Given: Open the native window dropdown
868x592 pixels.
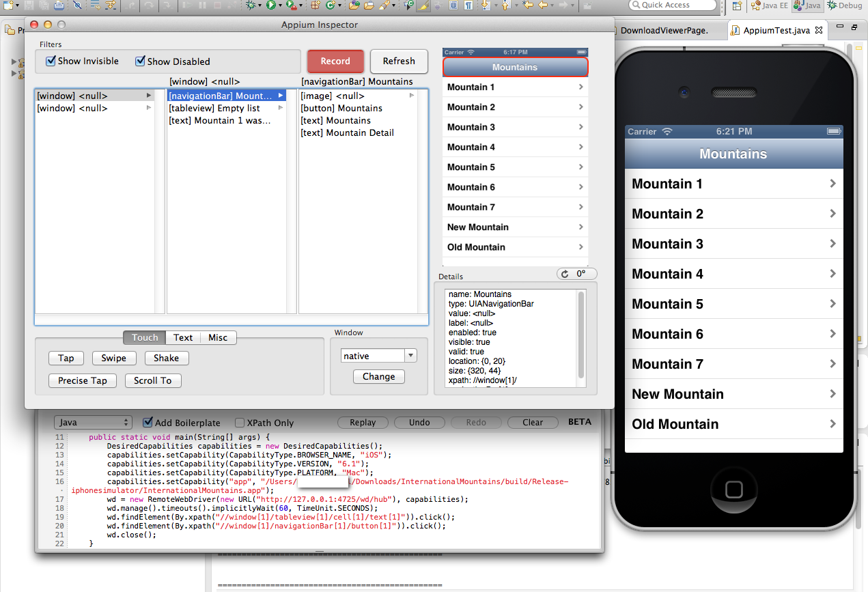Looking at the screenshot, I should (x=378, y=355).
